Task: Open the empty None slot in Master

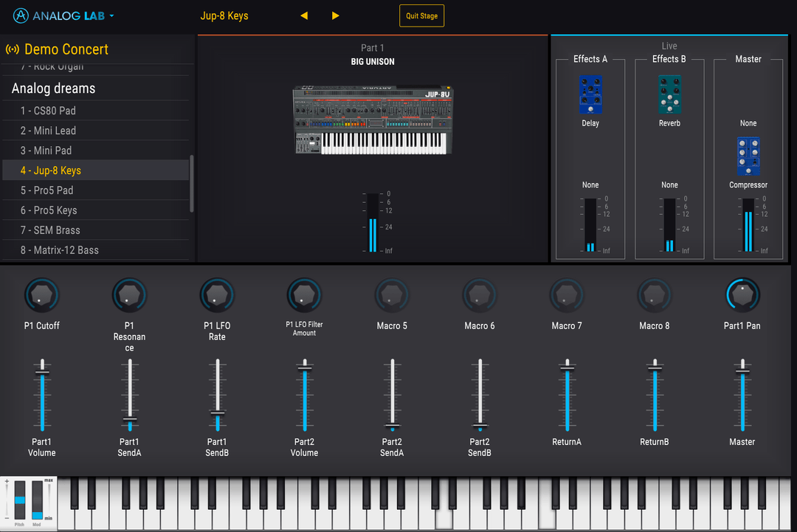Action: [748, 123]
